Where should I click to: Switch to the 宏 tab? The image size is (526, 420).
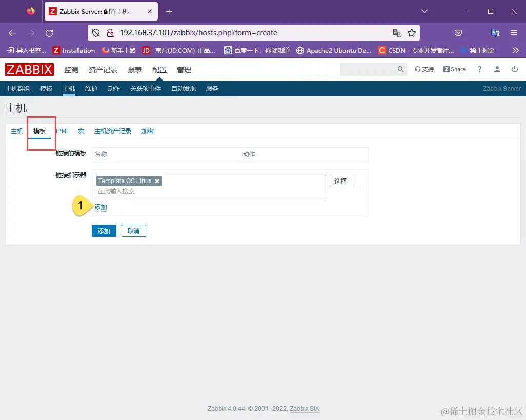click(x=80, y=131)
